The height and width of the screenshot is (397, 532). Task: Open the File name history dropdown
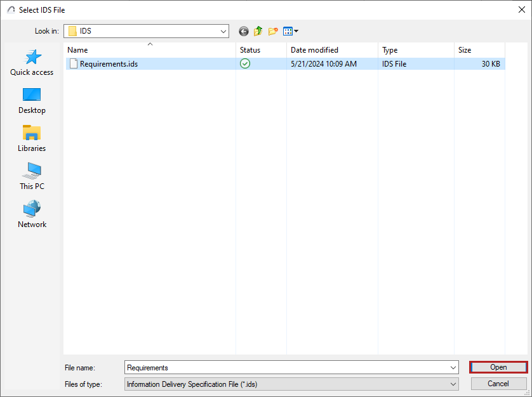click(453, 367)
